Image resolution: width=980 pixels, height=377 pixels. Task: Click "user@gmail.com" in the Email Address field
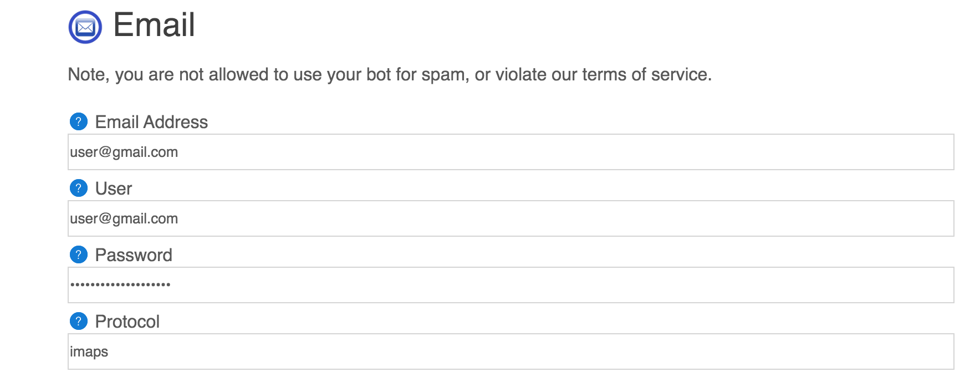124,152
